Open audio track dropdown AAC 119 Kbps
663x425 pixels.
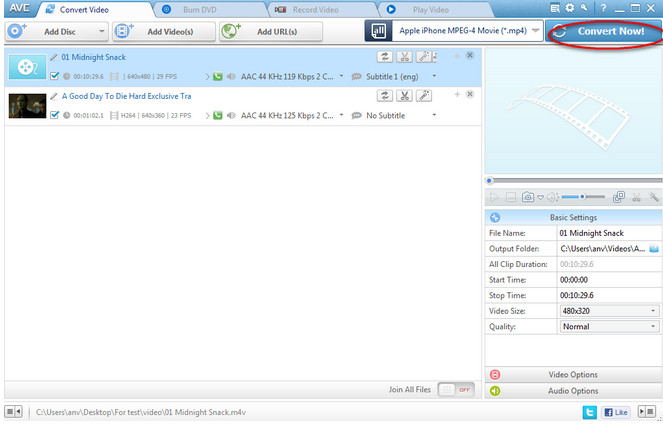(x=341, y=77)
